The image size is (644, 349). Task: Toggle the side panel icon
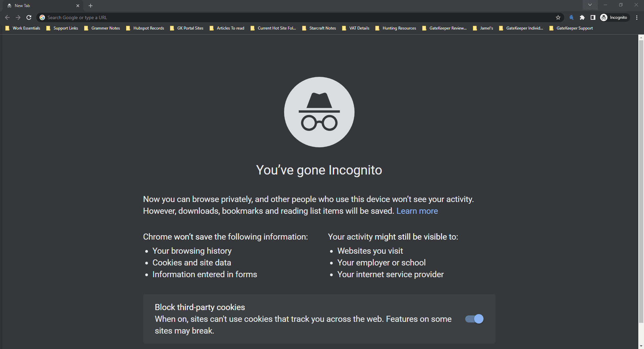[x=593, y=17]
